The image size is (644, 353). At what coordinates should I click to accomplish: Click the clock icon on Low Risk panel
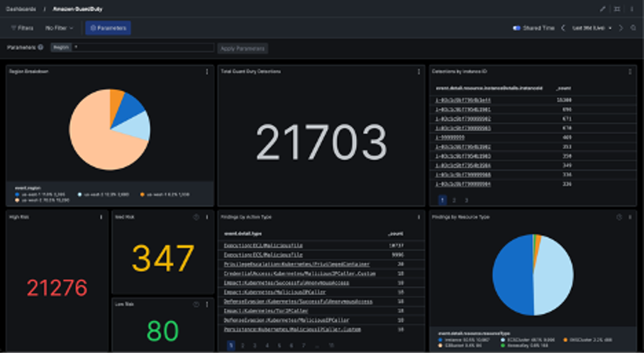(196, 304)
